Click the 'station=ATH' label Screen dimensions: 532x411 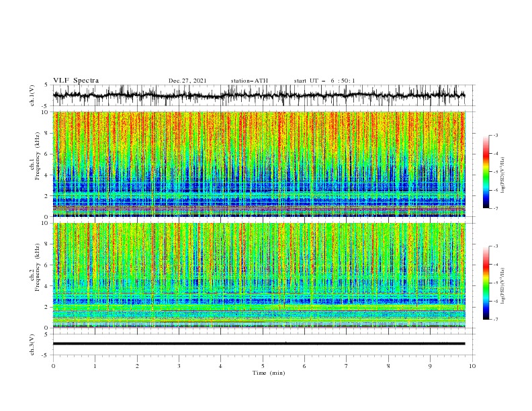[249, 81]
